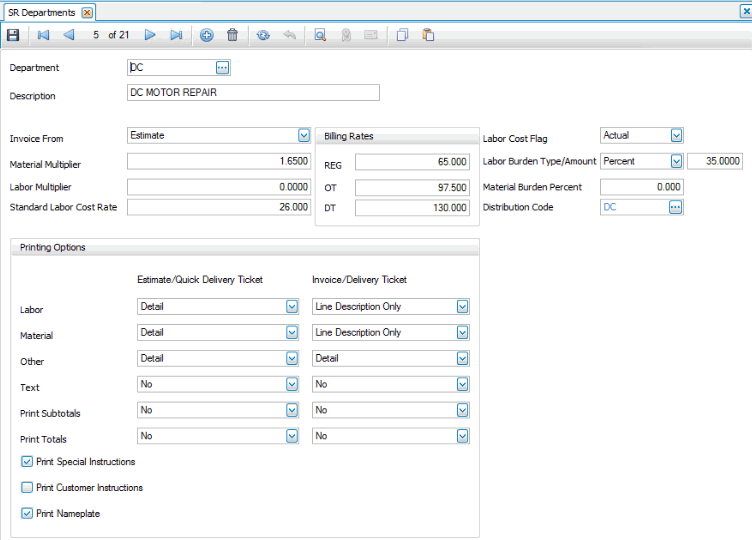The width and height of the screenshot is (752, 540).
Task: Click the Description text field
Action: [x=253, y=93]
